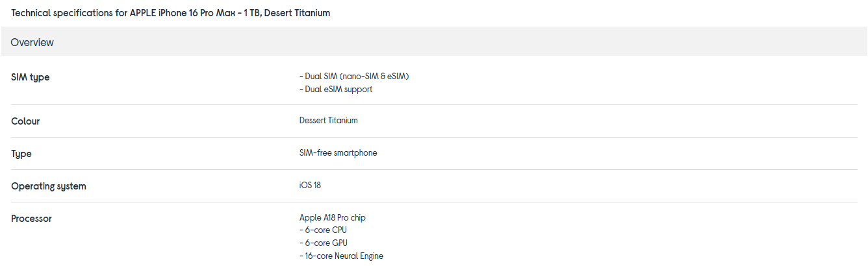The height and width of the screenshot is (266, 868).
Task: Select the Dual SIM (nano-SIM & eSIM) text
Action: coord(354,77)
